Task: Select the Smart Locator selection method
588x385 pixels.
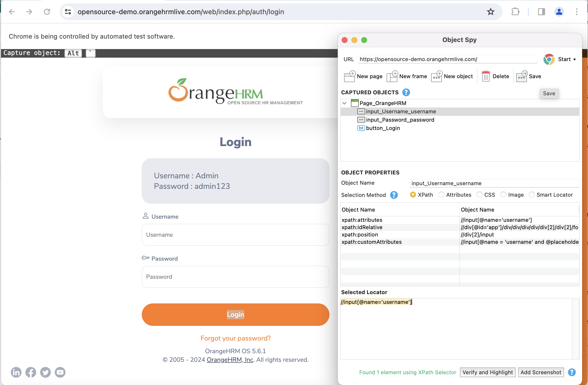Action: point(532,195)
